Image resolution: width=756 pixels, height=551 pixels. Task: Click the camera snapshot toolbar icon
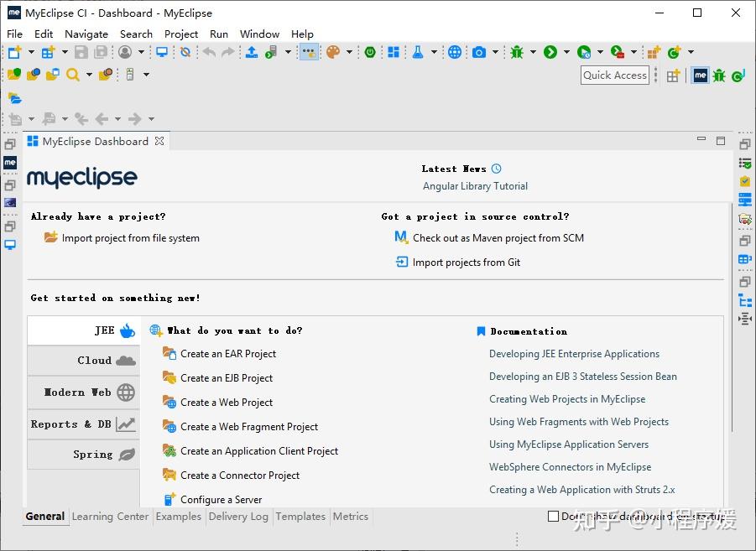point(479,52)
